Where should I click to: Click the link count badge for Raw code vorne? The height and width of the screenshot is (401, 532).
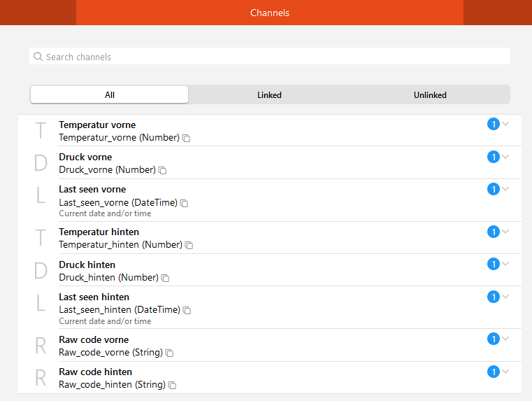point(493,339)
